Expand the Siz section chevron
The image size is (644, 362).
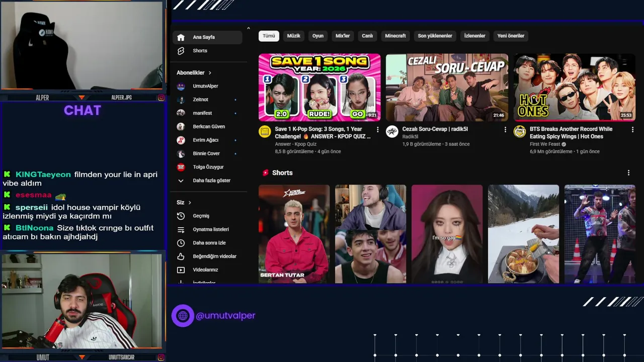click(x=190, y=203)
